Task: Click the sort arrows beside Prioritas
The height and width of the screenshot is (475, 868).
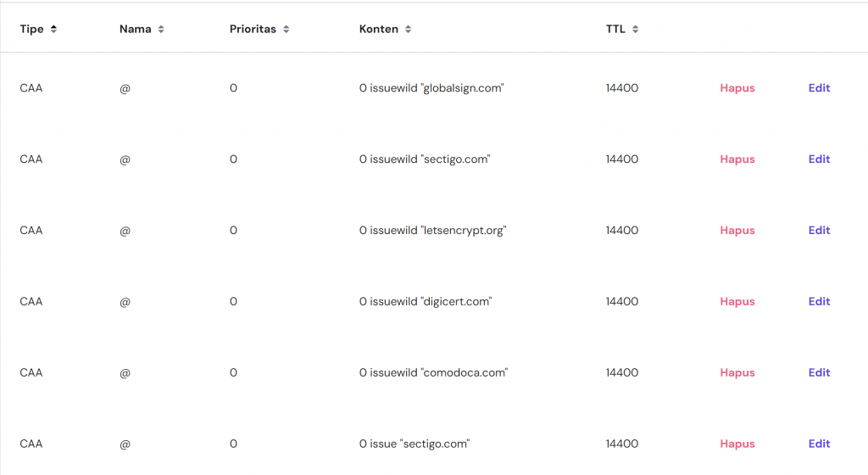Action: coord(287,29)
